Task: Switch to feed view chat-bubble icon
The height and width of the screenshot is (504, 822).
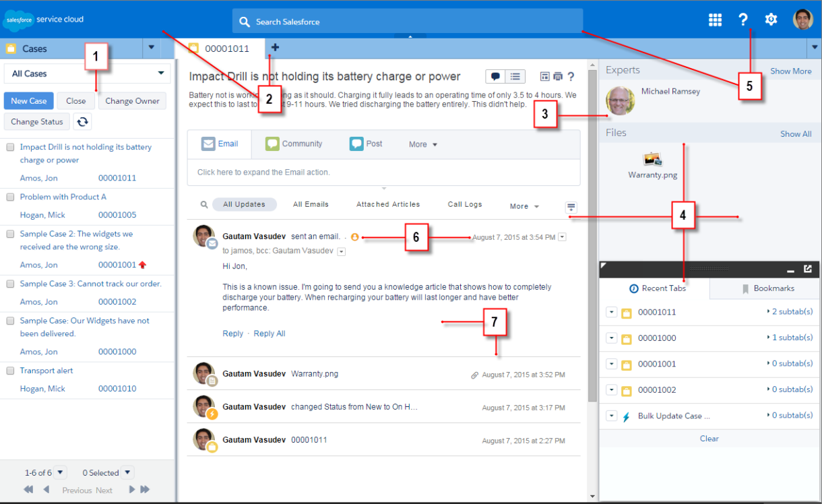Action: [495, 76]
